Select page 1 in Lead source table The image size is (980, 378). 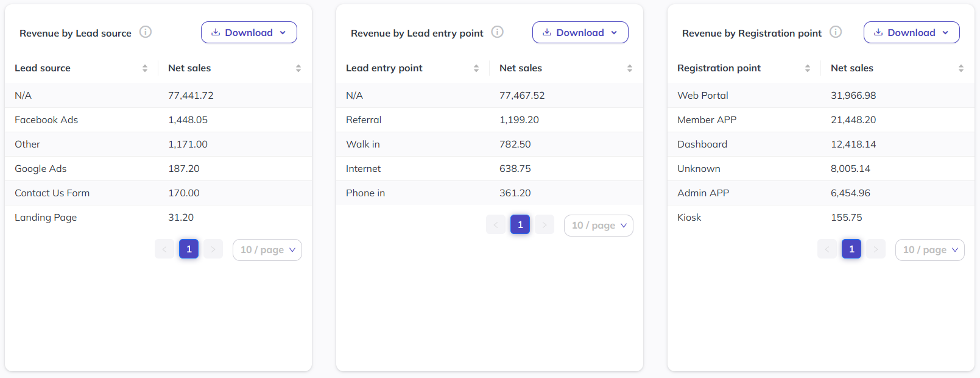(x=189, y=249)
